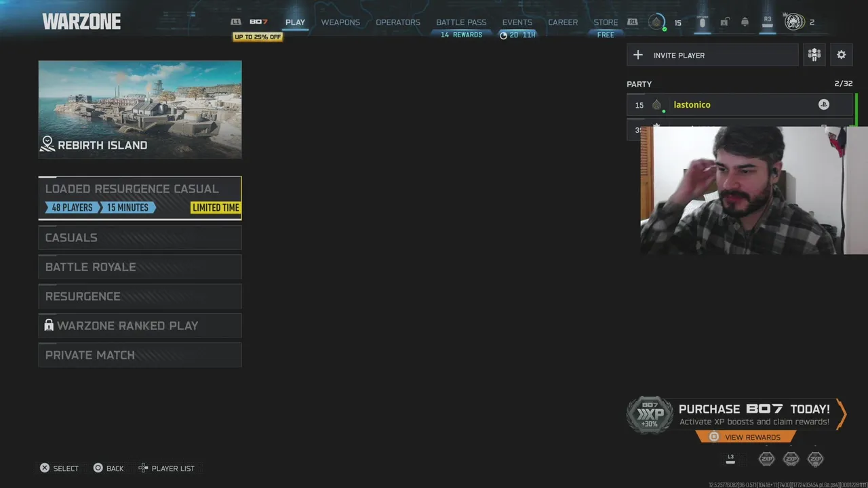Click the INVITE PLAYER button

pyautogui.click(x=713, y=55)
